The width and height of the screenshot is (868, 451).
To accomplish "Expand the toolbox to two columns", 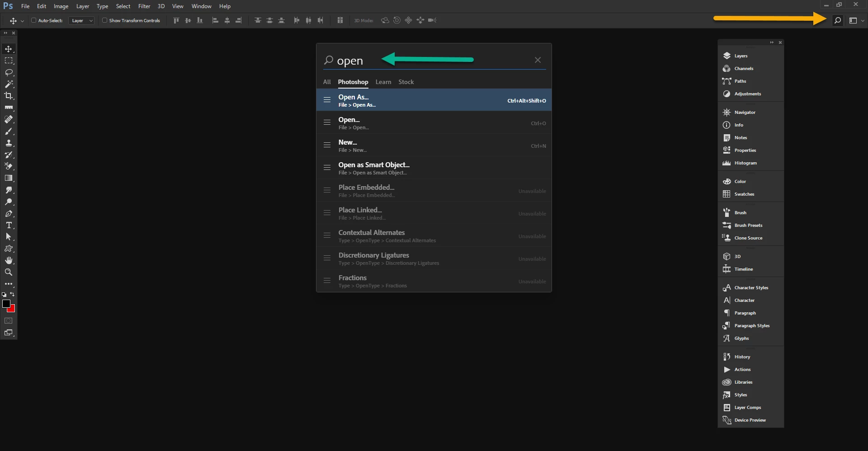I will coord(5,33).
